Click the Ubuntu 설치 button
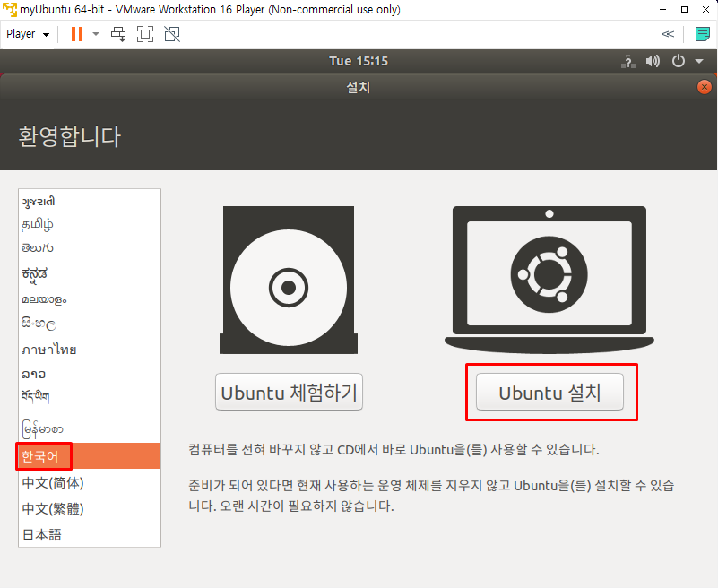 (x=550, y=392)
